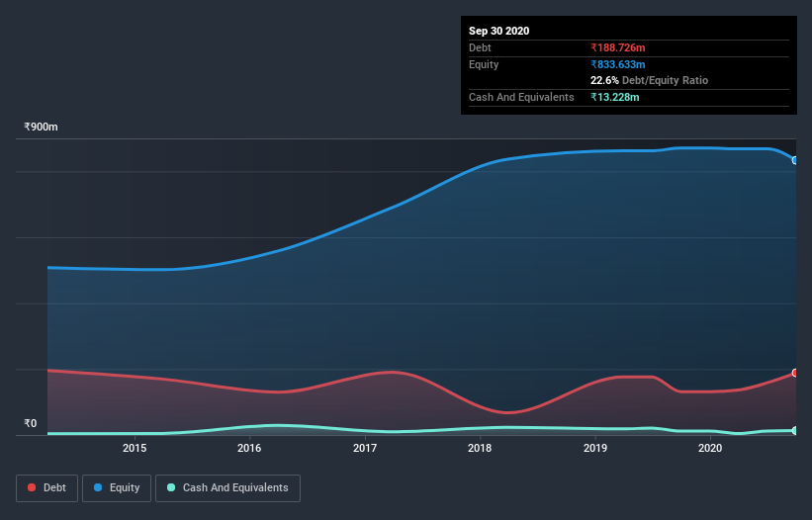Click the Equity label in tooltip
This screenshot has width=812, height=520.
click(x=484, y=64)
